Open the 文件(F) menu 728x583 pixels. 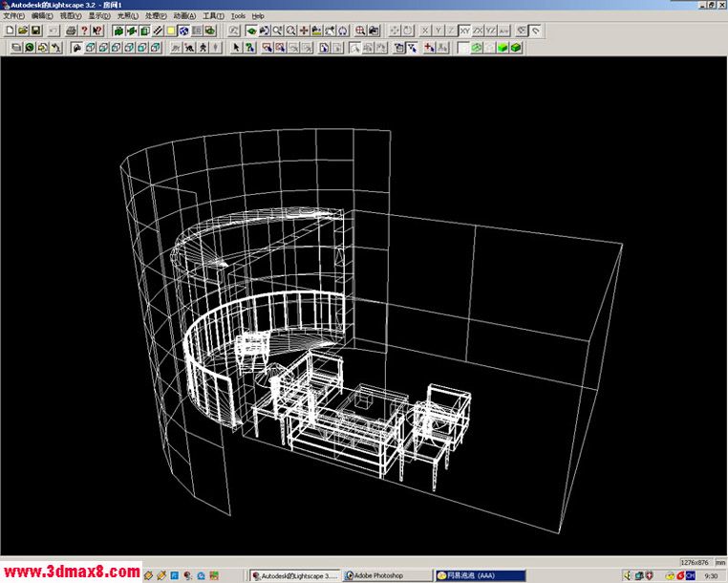click(x=14, y=16)
